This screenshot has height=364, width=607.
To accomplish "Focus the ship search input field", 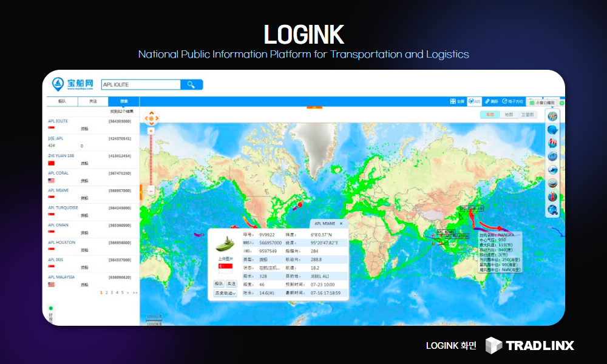I will [x=141, y=84].
